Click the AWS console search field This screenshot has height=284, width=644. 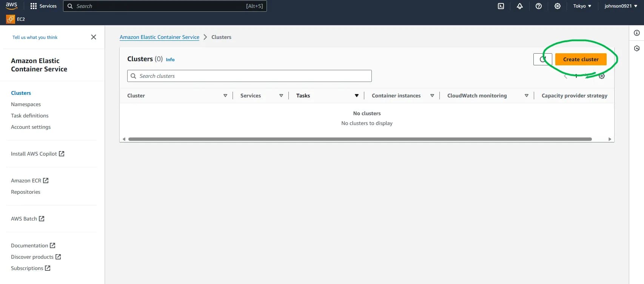click(x=165, y=6)
